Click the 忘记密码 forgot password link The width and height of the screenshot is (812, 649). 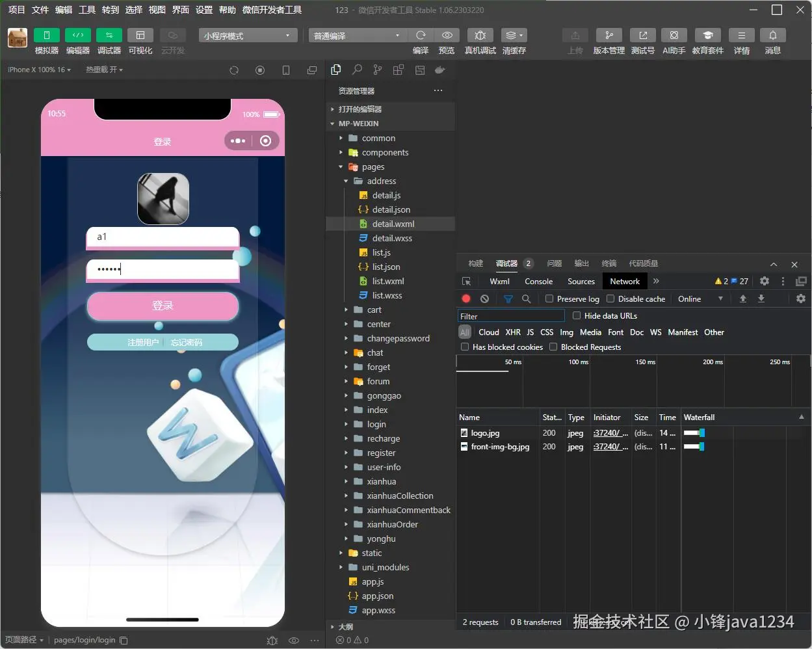pos(187,342)
